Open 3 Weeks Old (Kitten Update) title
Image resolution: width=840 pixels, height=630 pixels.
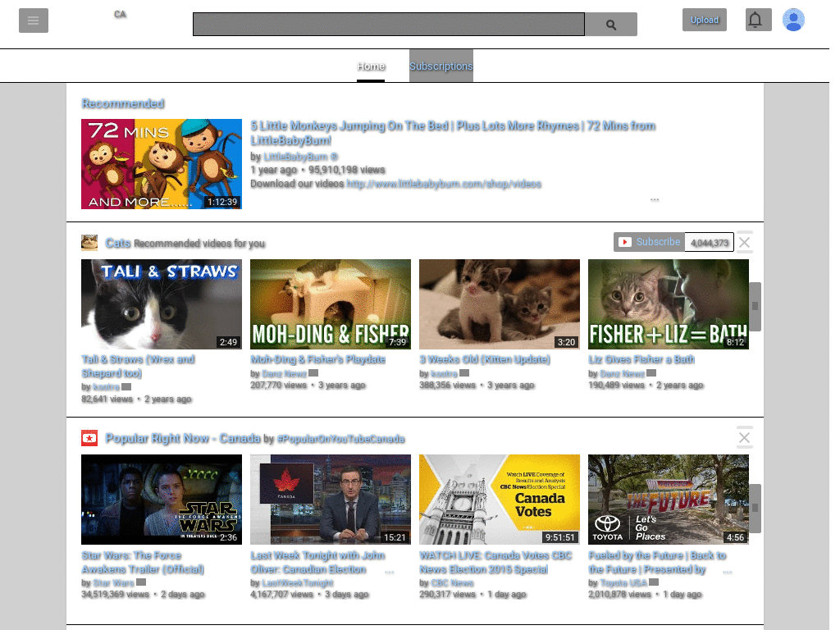point(485,359)
